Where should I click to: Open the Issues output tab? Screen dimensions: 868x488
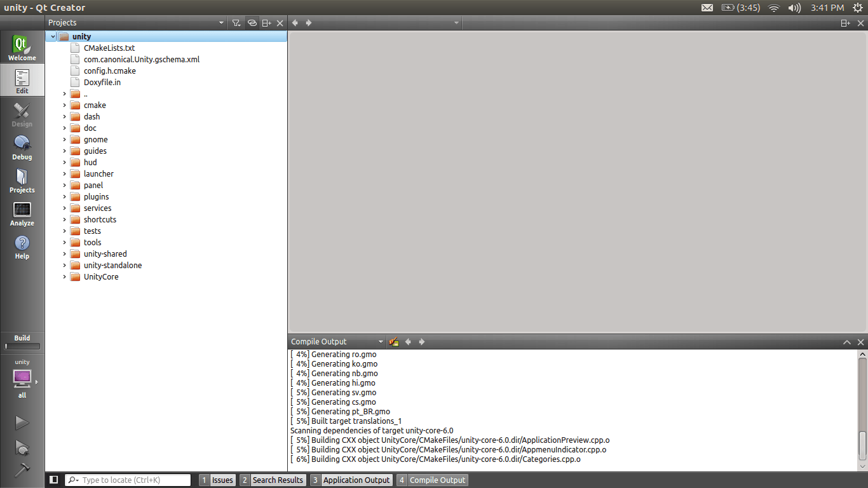click(217, 480)
